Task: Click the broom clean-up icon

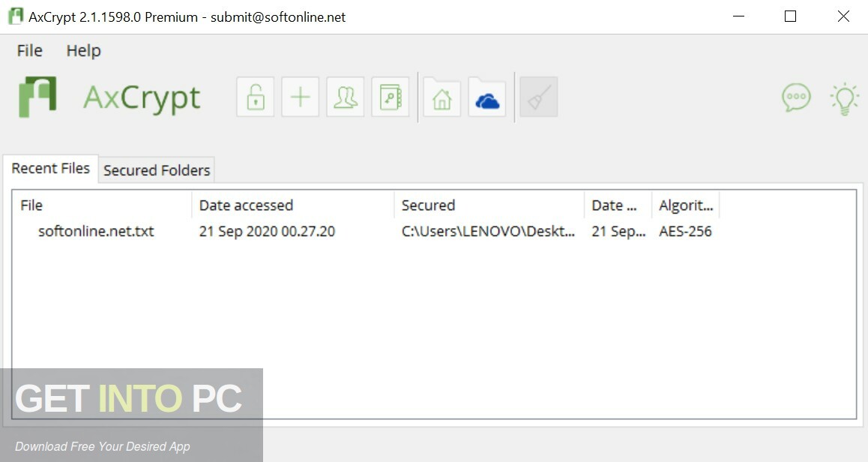Action: coord(539,97)
